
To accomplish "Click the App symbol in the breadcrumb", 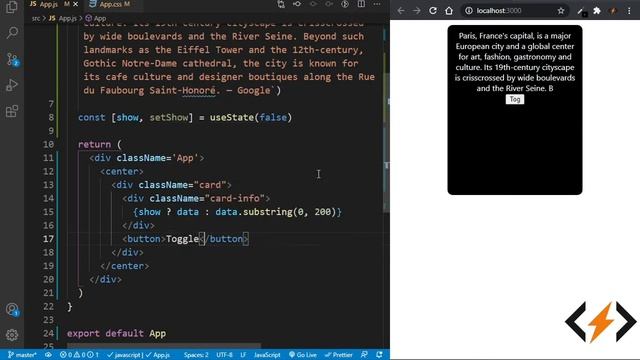I will pos(96,18).
